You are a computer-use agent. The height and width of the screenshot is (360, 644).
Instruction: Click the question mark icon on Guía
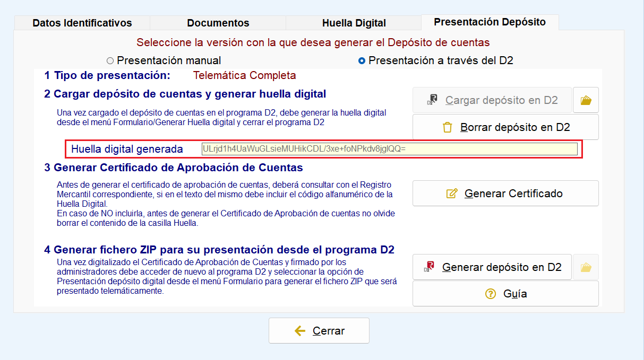point(491,294)
